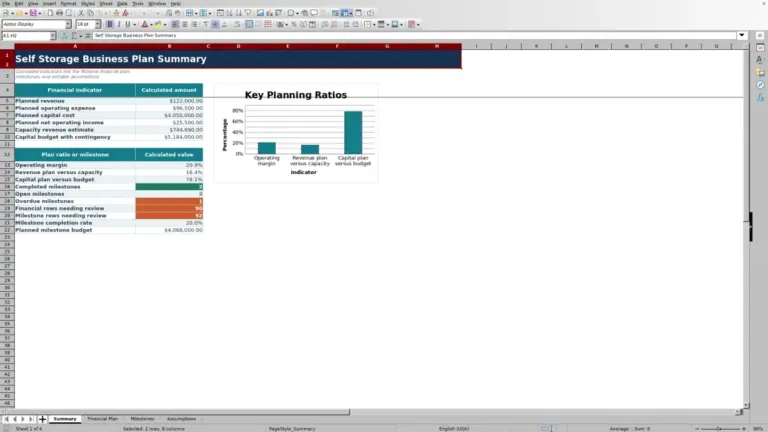Click the Clear direct formatting icon

coord(125,13)
